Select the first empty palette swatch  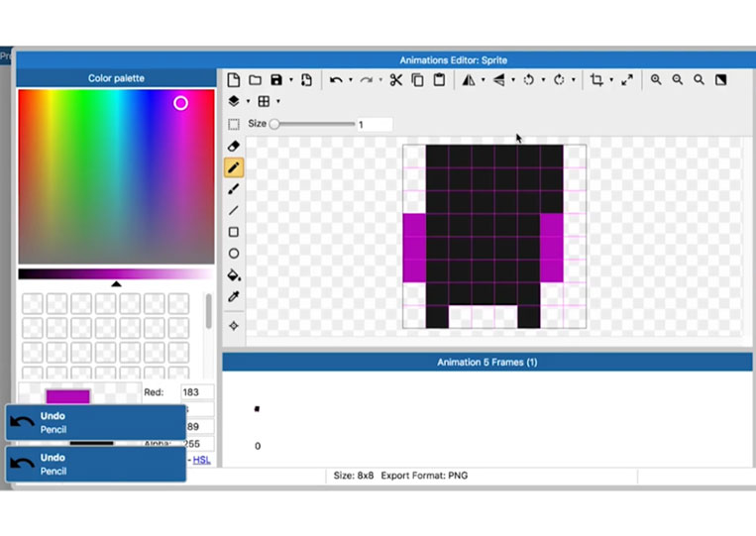tap(33, 304)
